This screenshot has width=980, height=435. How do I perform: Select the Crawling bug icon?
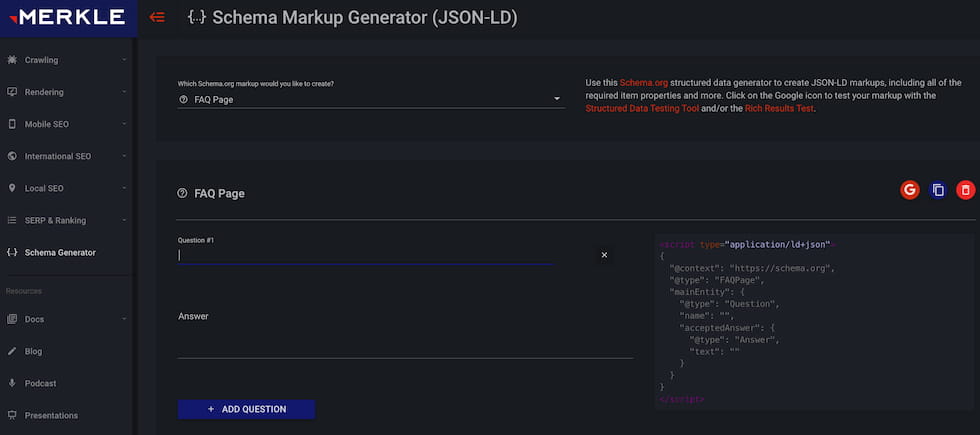pyautogui.click(x=12, y=60)
